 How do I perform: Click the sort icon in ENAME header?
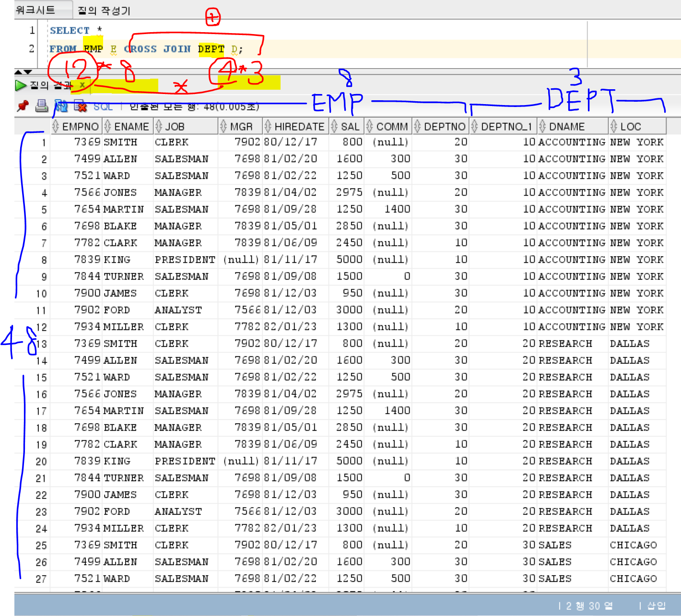coord(108,127)
